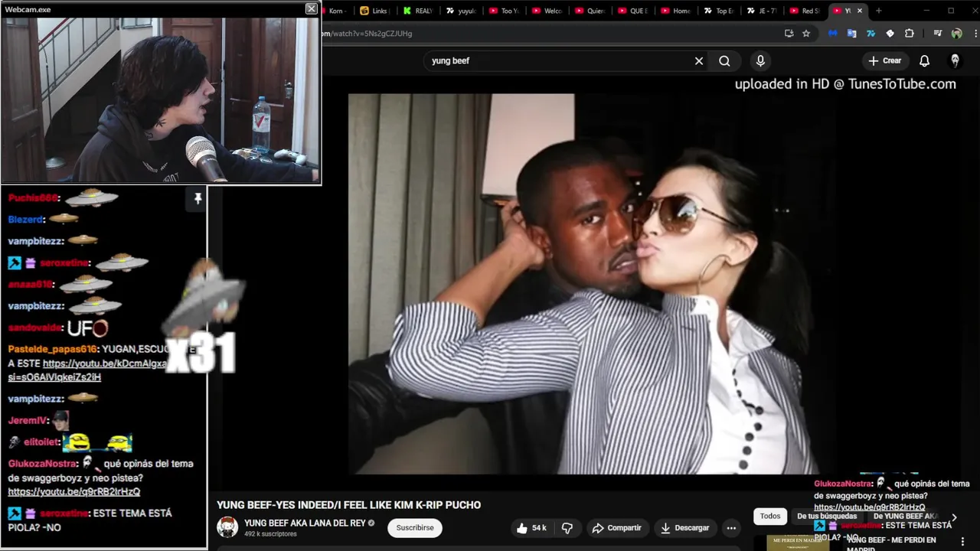This screenshot has height=551, width=980.
Task: Subscribe to the channel with Suscribirse
Action: (415, 528)
